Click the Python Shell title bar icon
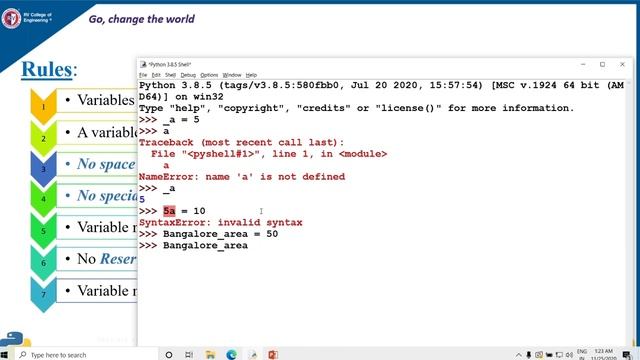640x360 pixels. 143,64
